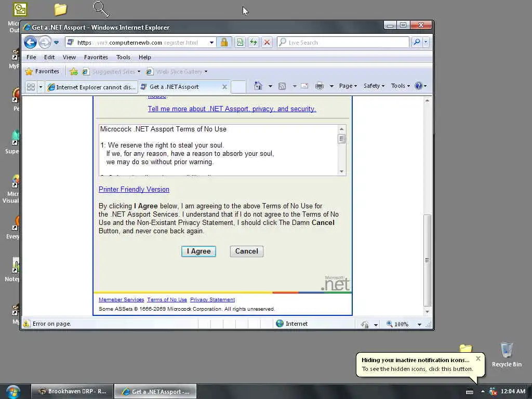
Task: Open the Printer Friendly Version link
Action: click(x=134, y=189)
